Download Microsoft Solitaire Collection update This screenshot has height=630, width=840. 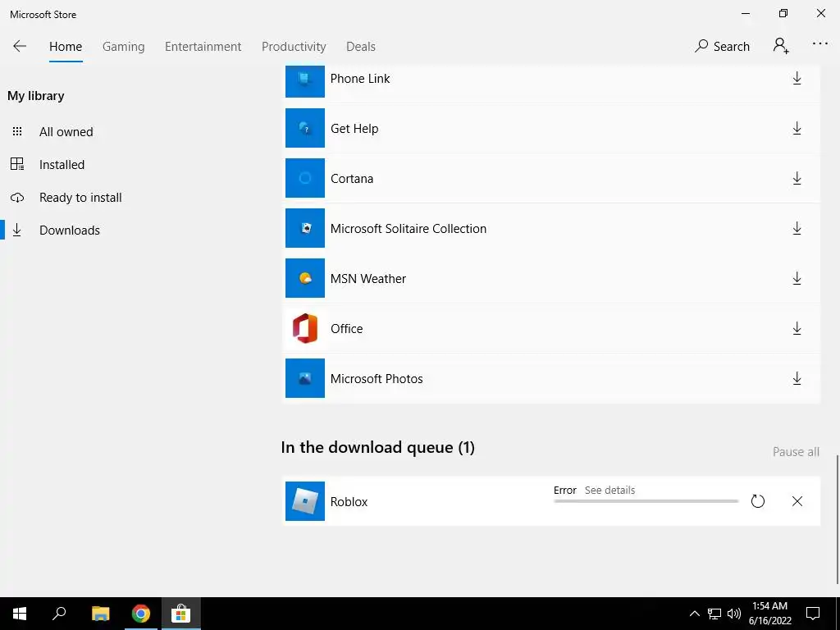797,228
